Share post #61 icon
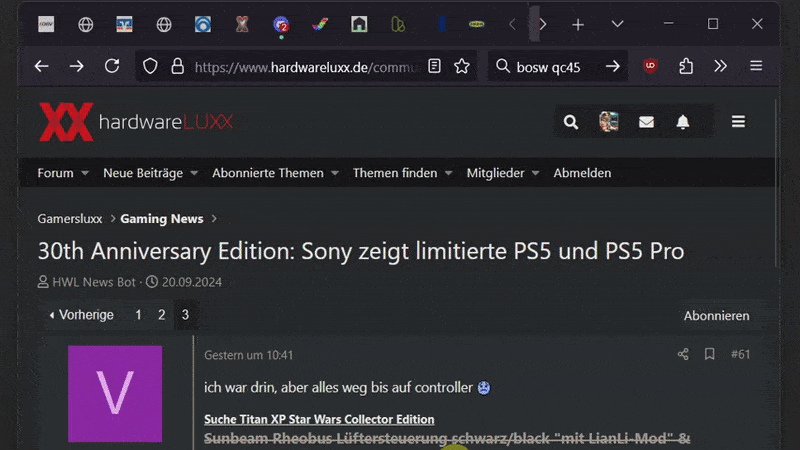The image size is (800, 450). point(683,354)
